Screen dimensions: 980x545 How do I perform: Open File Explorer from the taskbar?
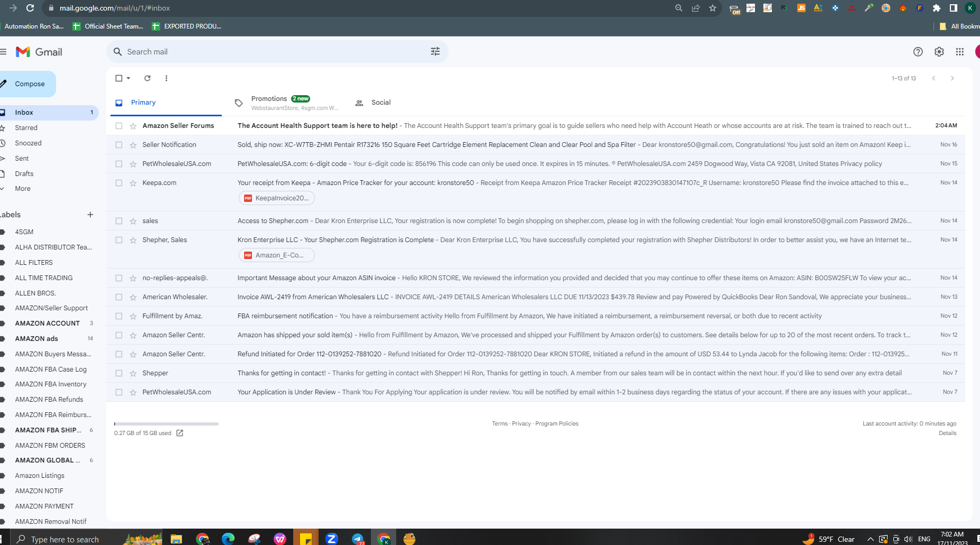coord(176,539)
